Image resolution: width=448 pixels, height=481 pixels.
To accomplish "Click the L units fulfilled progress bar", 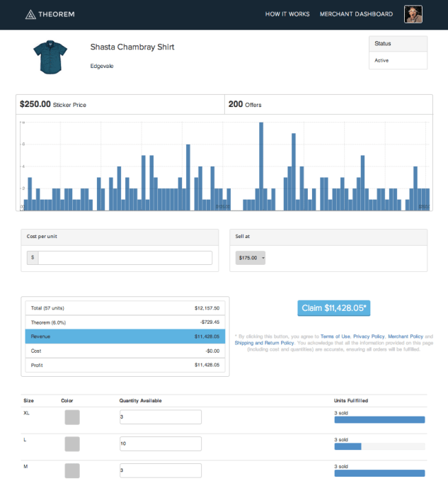I will click(379, 446).
